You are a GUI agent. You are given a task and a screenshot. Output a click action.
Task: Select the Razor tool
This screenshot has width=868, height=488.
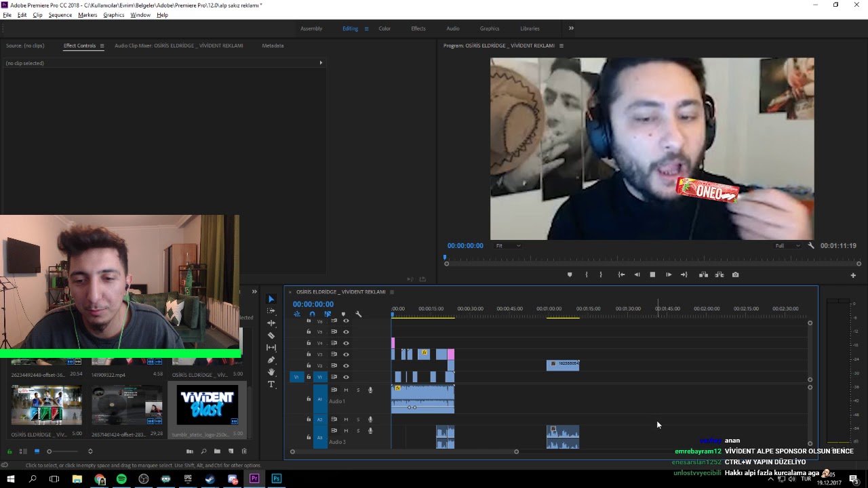tap(271, 335)
